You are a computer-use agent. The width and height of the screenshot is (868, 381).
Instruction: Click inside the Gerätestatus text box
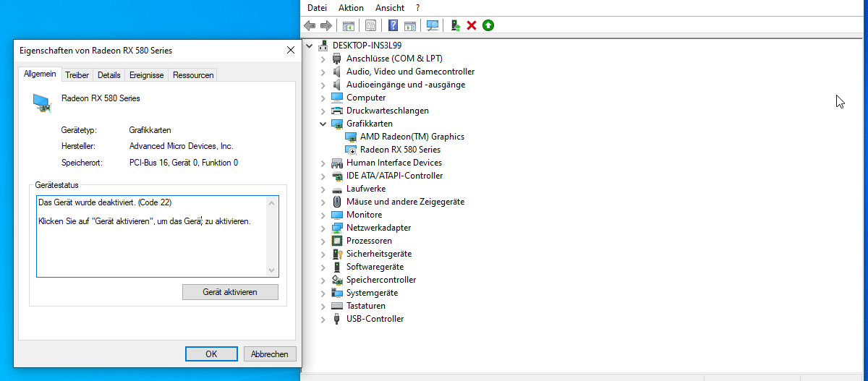point(157,236)
